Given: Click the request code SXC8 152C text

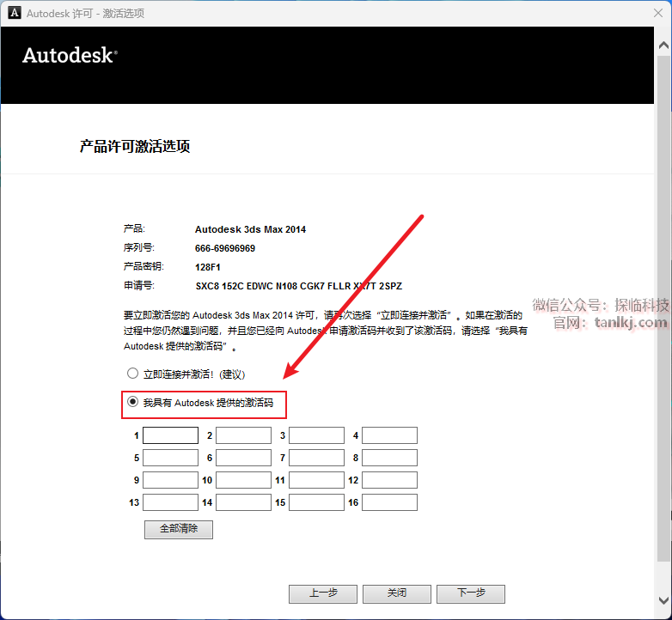Looking at the screenshot, I should pyautogui.click(x=299, y=286).
